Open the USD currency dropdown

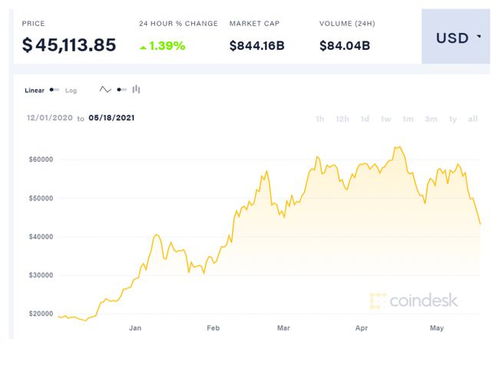pyautogui.click(x=456, y=36)
